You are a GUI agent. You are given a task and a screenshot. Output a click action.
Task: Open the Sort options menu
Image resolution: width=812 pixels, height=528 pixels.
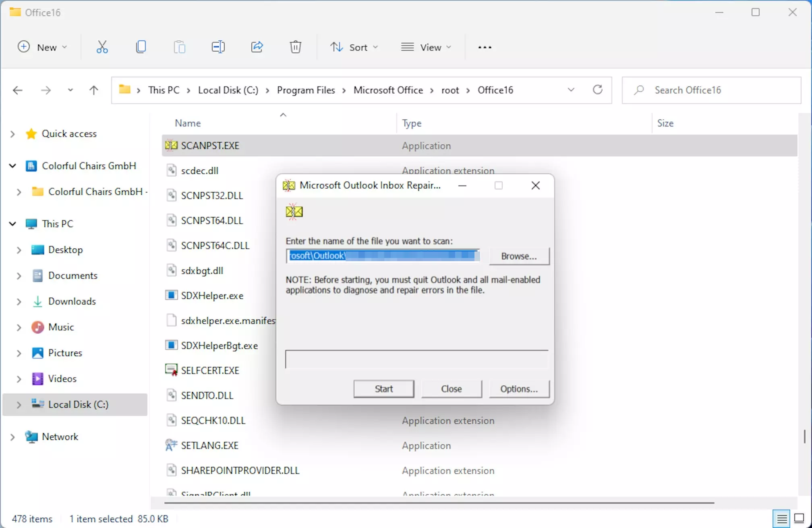(354, 47)
